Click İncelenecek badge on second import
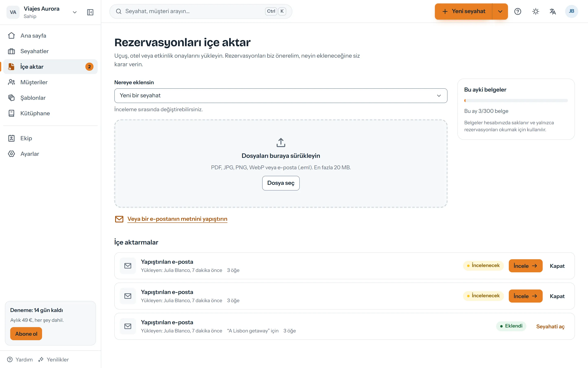The height and width of the screenshot is (368, 588). point(483,296)
